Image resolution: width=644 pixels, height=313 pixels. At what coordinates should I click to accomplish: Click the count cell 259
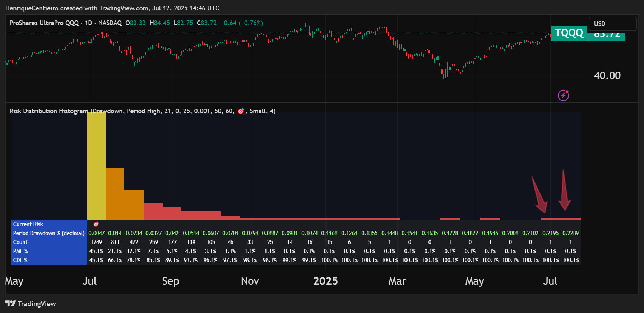153,242
